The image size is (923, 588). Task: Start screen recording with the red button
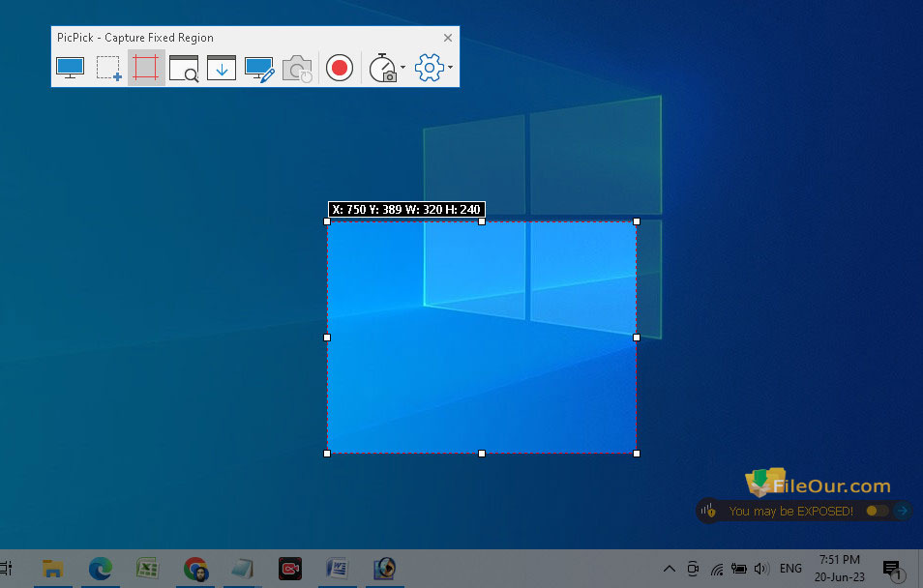(339, 68)
